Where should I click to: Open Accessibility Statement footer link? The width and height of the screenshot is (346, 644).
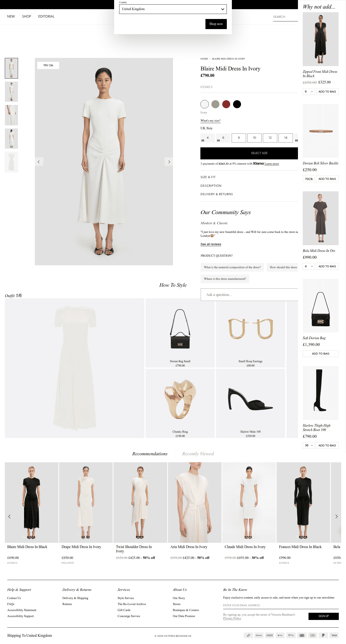[x=22, y=610]
